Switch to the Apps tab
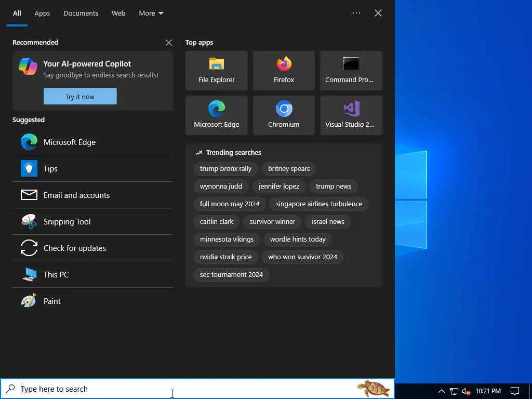This screenshot has width=532, height=399. [42, 13]
